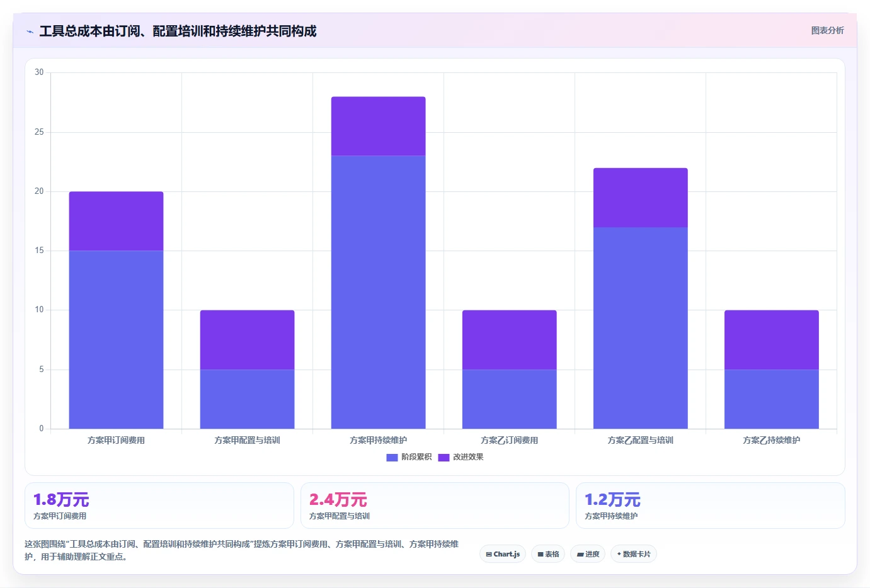This screenshot has width=870, height=588.
Task: Click the purple 改进效果 segment of 方案乙持续维护
Action: tap(771, 340)
